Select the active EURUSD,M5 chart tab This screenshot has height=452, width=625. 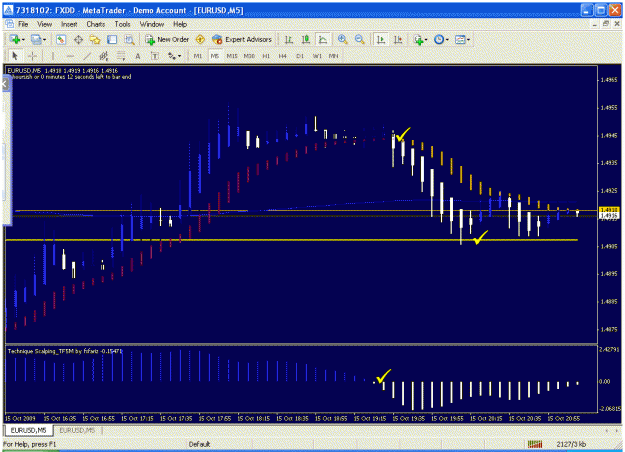(x=28, y=430)
